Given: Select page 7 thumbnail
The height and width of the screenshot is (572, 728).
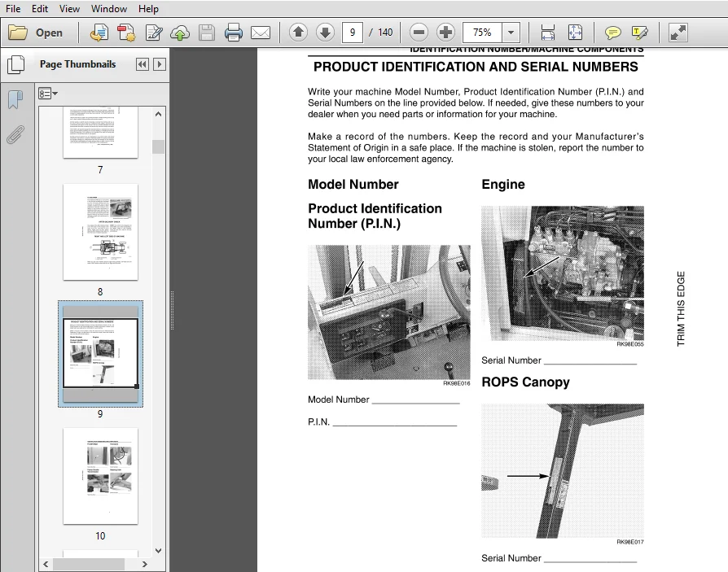Looking at the screenshot, I should [x=101, y=132].
